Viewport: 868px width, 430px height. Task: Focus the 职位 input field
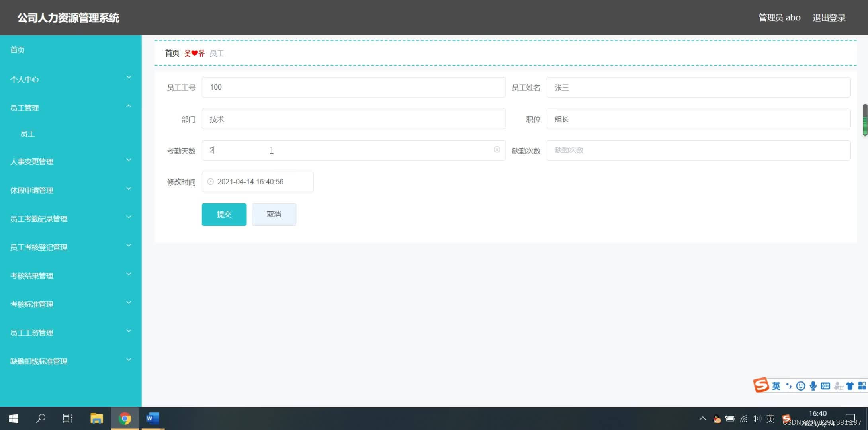click(698, 119)
